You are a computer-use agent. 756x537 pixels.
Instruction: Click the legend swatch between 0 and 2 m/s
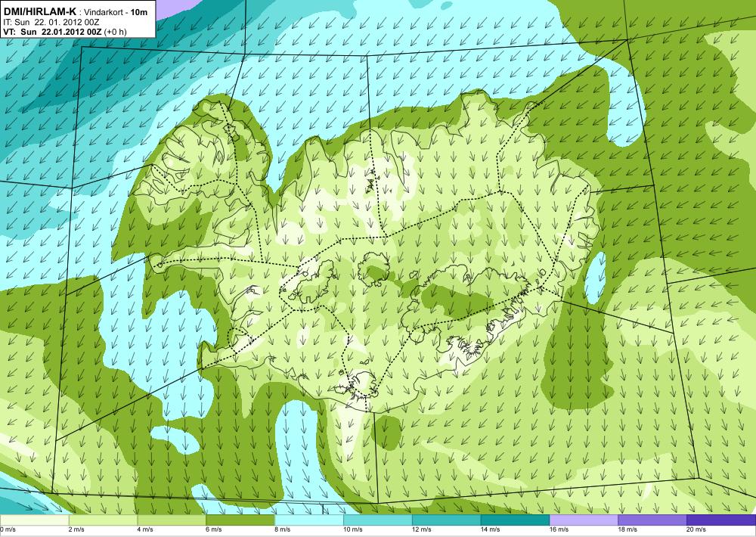pos(34,520)
